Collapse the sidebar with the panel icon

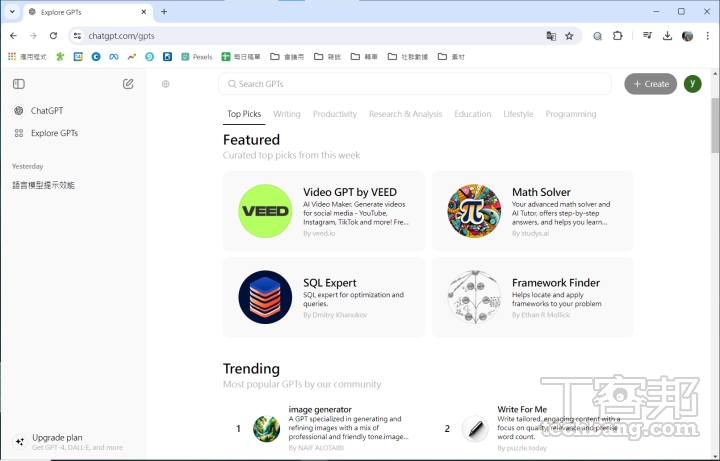tap(19, 84)
